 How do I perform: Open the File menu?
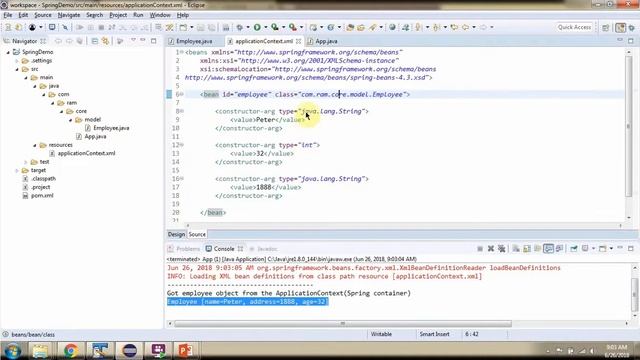(x=8, y=15)
